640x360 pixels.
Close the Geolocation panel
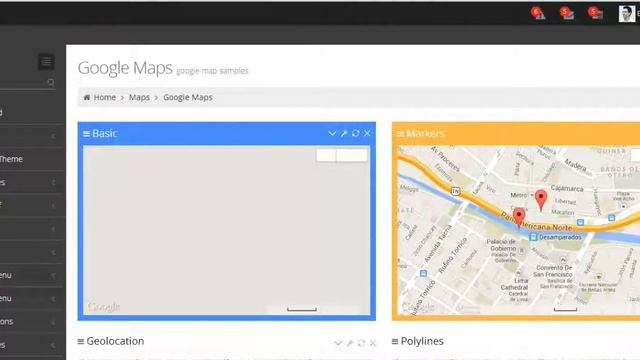coord(373,343)
